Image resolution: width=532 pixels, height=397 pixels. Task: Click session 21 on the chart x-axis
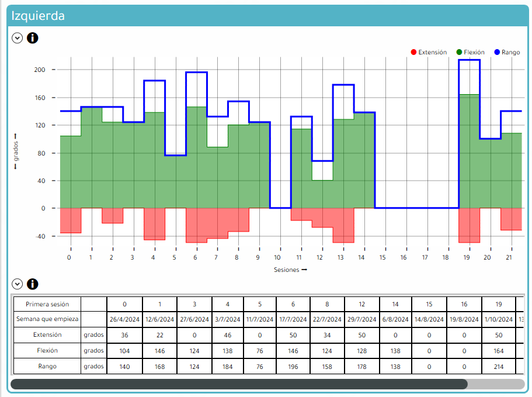[x=509, y=257]
